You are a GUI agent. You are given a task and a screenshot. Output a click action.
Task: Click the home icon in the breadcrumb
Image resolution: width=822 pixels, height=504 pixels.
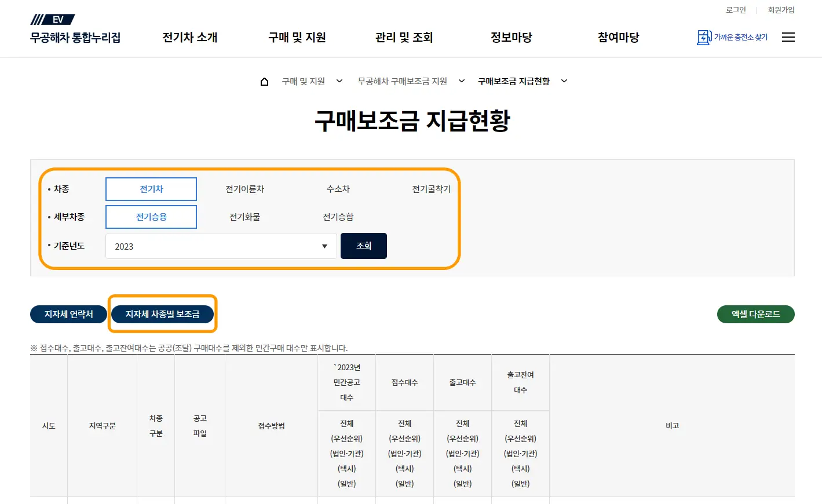265,81
